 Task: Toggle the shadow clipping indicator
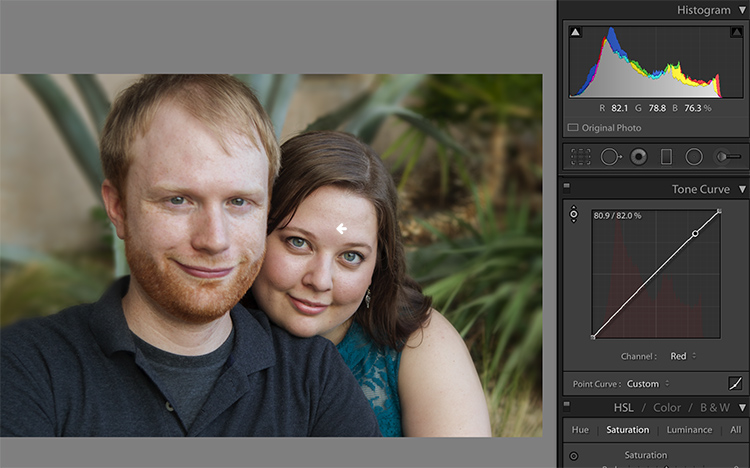click(x=575, y=32)
